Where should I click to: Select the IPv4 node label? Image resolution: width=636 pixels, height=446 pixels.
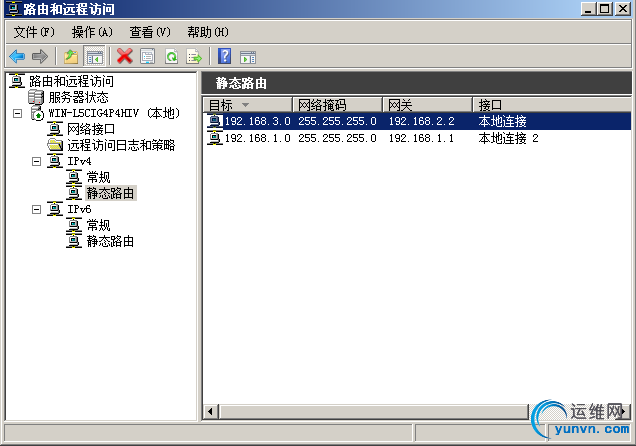click(x=79, y=161)
